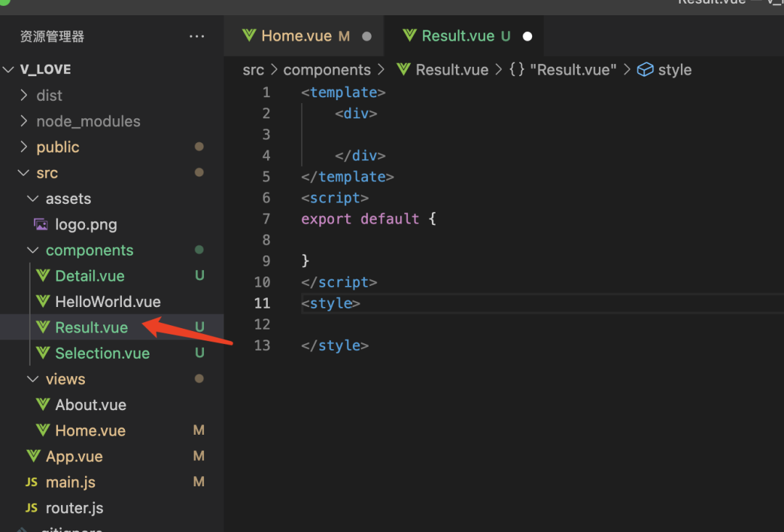Image resolution: width=784 pixels, height=532 pixels.
Task: Open App.vue in the explorer
Action: tap(112, 457)
